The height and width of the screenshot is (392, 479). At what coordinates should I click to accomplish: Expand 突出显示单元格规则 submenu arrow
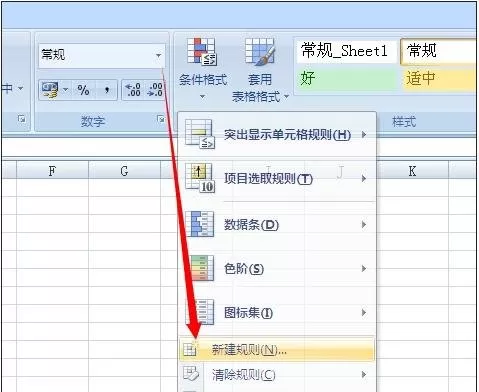point(364,135)
